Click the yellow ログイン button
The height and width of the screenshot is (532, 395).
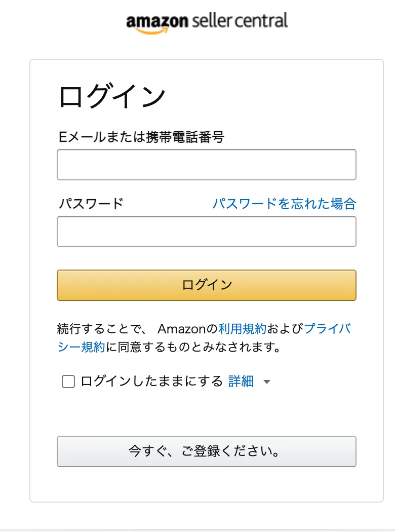[x=207, y=285]
